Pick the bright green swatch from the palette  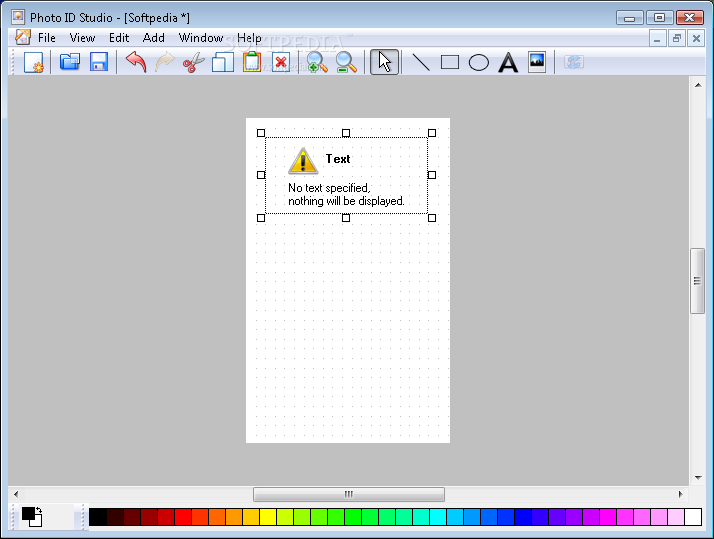tap(352, 517)
